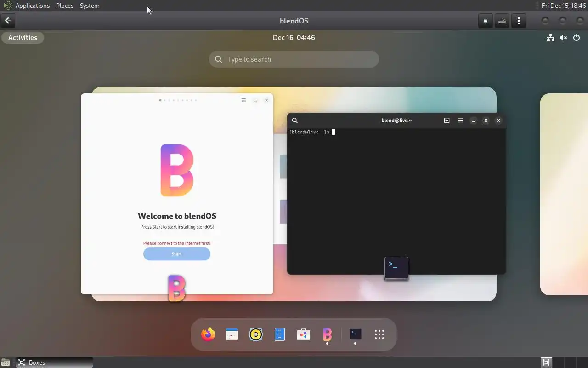Minimize the blend@live terminal window

coord(474,121)
